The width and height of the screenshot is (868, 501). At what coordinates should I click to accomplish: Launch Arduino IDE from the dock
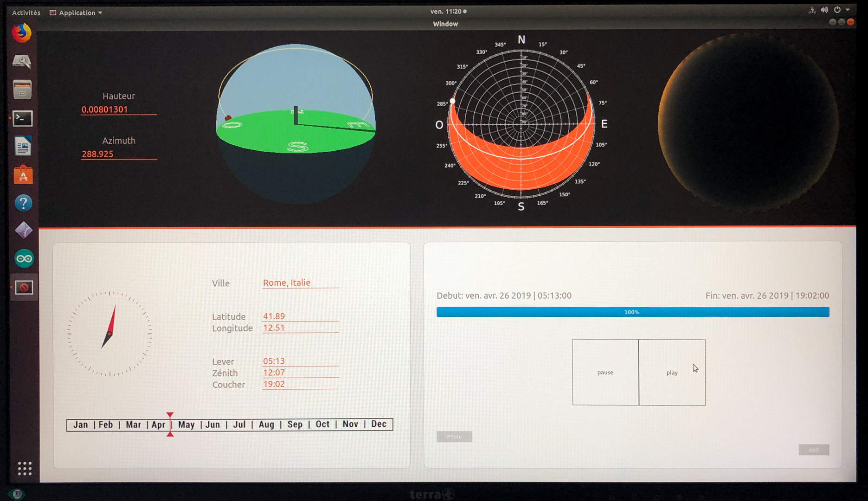pyautogui.click(x=24, y=259)
